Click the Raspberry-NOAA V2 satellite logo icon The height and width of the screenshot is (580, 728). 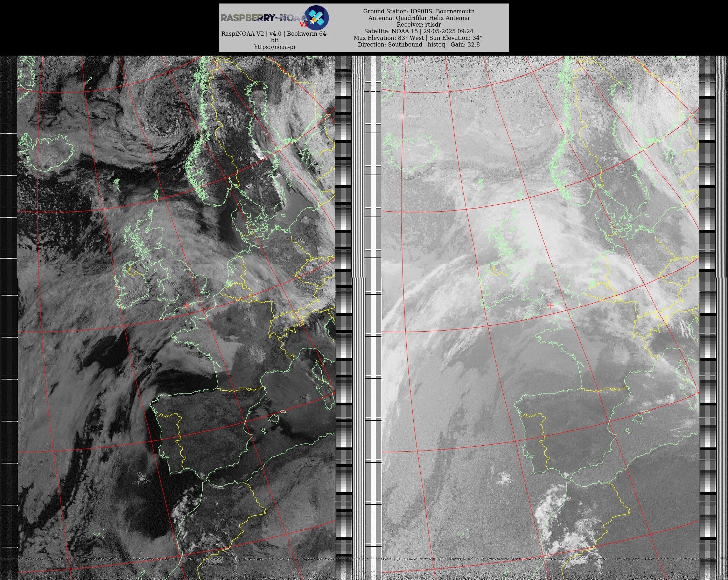coord(316,18)
